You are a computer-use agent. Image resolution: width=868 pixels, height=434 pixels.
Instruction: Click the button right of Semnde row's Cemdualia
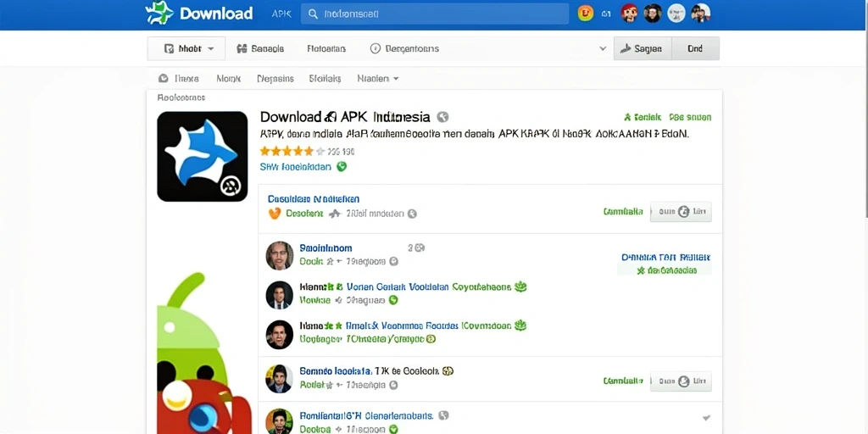point(681,381)
